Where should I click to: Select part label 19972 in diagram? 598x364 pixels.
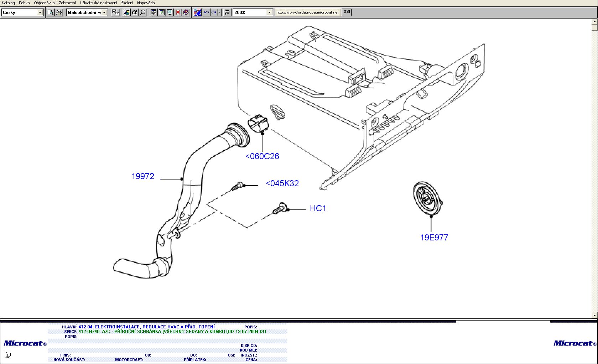[x=143, y=176]
